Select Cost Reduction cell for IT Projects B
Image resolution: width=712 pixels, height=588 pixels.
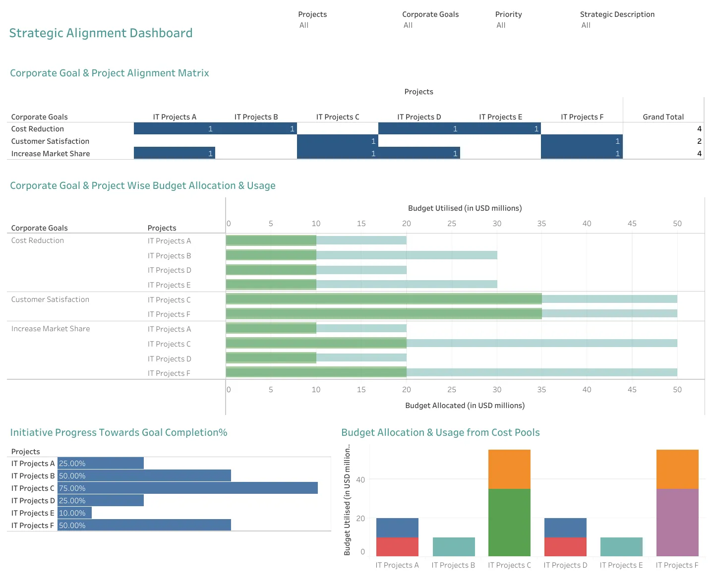[x=256, y=129]
